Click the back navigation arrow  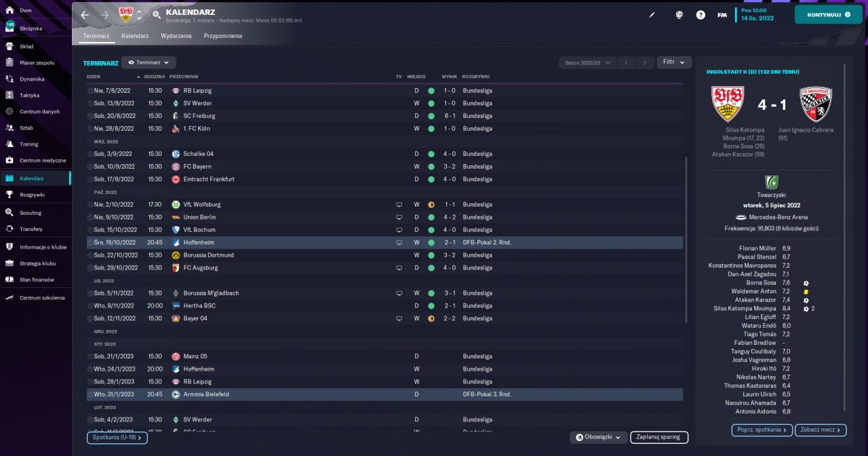tap(85, 14)
